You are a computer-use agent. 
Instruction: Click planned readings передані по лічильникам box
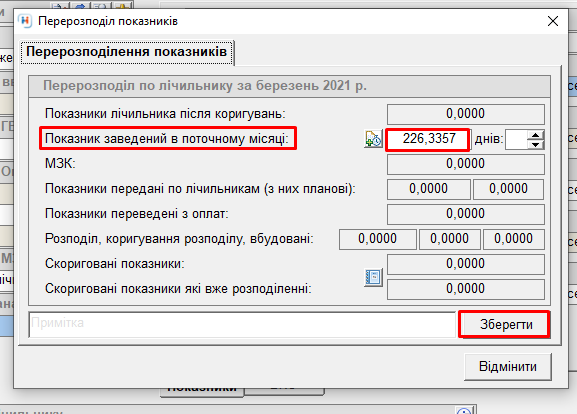pos(508,189)
